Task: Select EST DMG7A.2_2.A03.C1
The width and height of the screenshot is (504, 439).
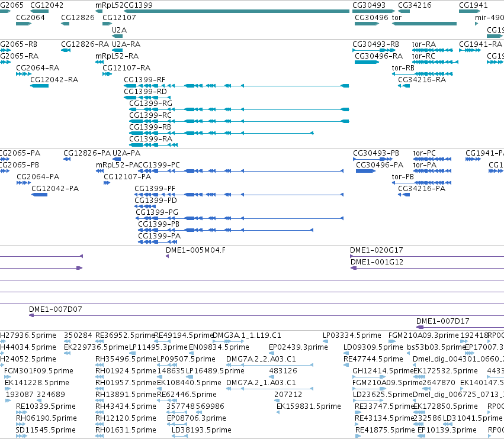Action: tap(261, 359)
